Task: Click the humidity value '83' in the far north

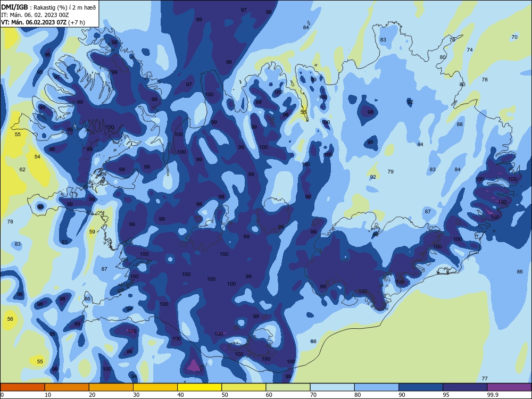Action: pos(383,40)
